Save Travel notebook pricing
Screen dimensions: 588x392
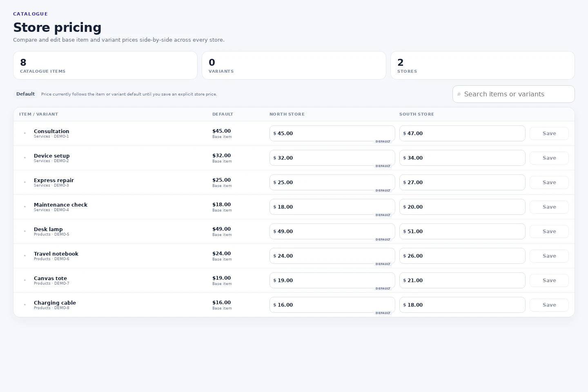pyautogui.click(x=549, y=256)
